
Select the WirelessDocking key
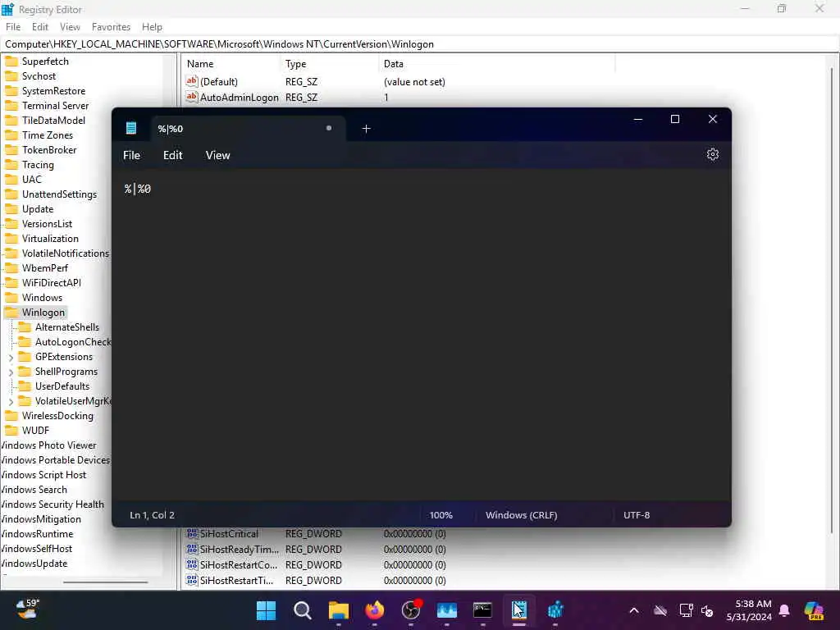pos(57,416)
